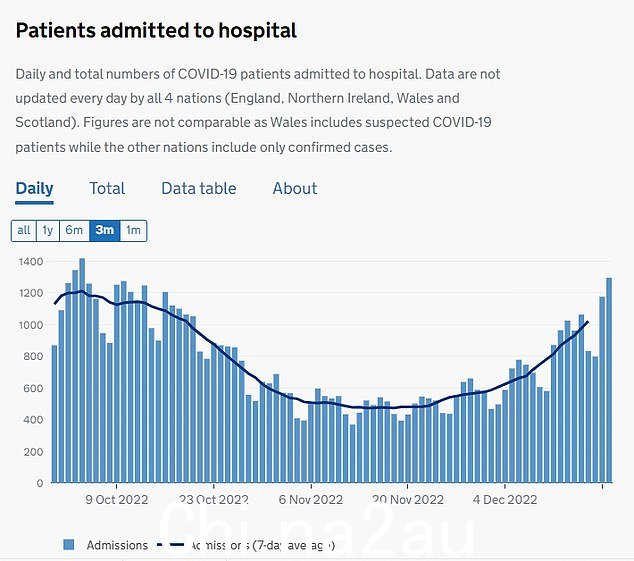Viewport: 634px width, 561px height.
Task: Open the About tab
Action: tap(295, 188)
